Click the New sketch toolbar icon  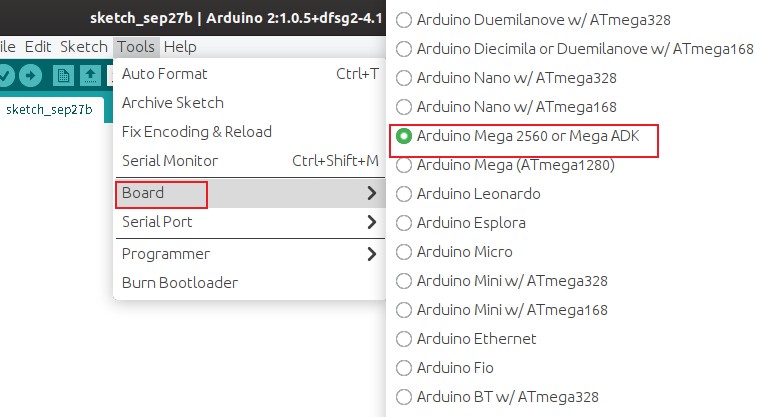[63, 75]
